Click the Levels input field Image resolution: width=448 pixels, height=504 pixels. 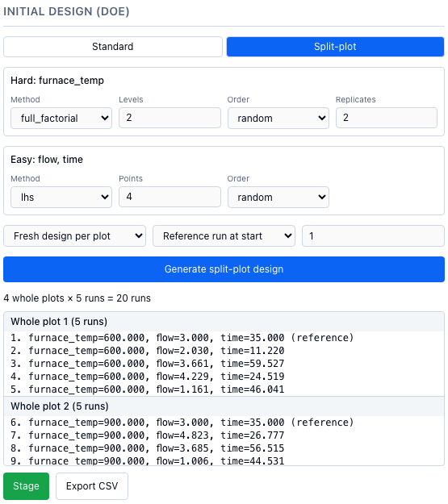coord(170,118)
